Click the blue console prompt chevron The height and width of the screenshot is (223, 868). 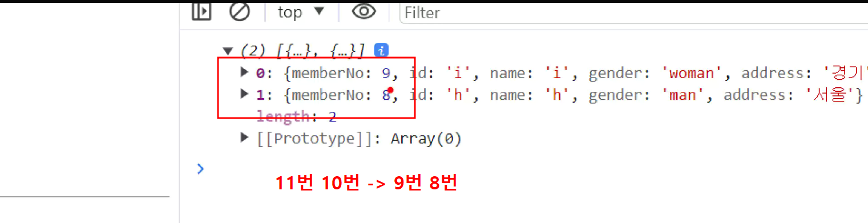tap(200, 169)
